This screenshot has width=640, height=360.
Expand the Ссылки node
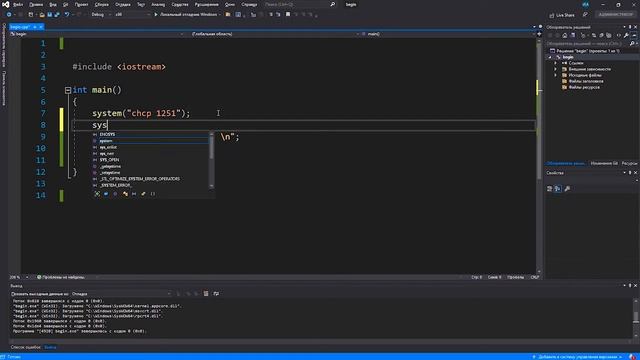[556, 63]
